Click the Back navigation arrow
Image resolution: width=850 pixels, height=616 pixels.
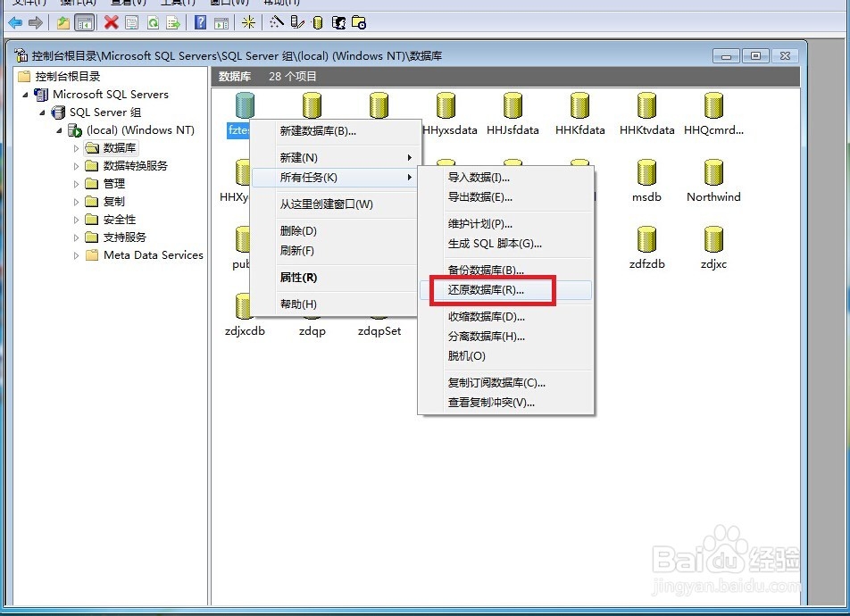(14, 22)
